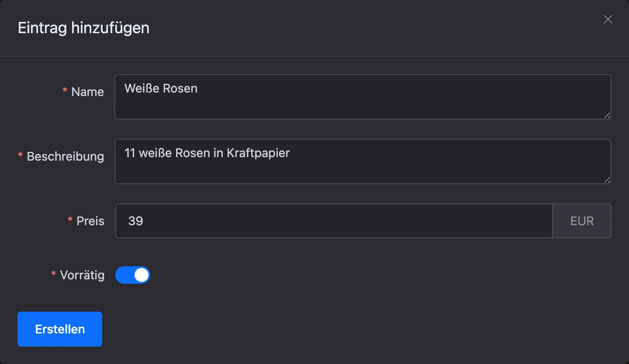Click into the Preis input field
This screenshot has height=364, width=629.
(334, 221)
